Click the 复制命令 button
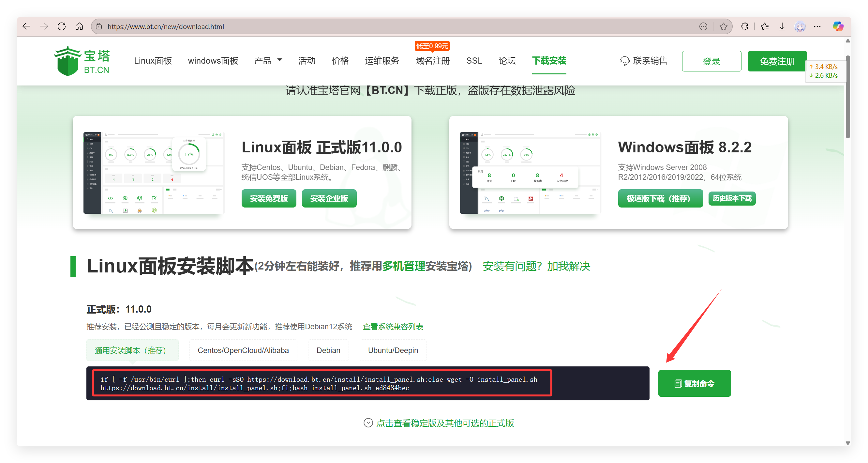The height and width of the screenshot is (463, 868). [694, 383]
